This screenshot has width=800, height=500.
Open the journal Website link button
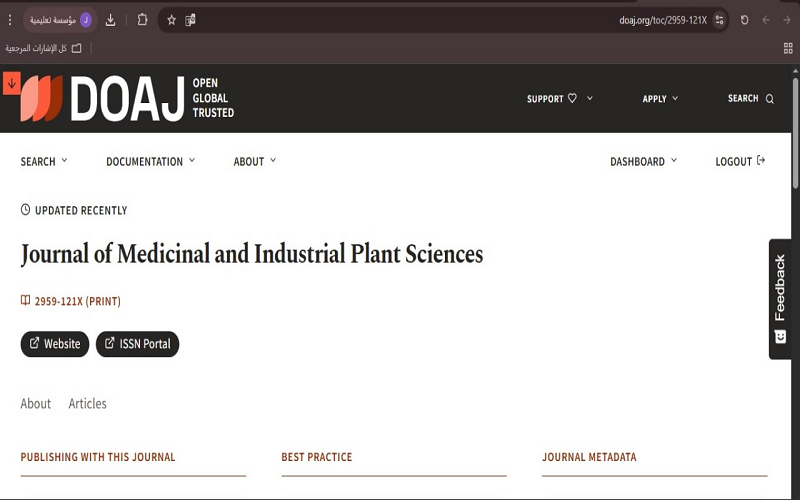(55, 344)
